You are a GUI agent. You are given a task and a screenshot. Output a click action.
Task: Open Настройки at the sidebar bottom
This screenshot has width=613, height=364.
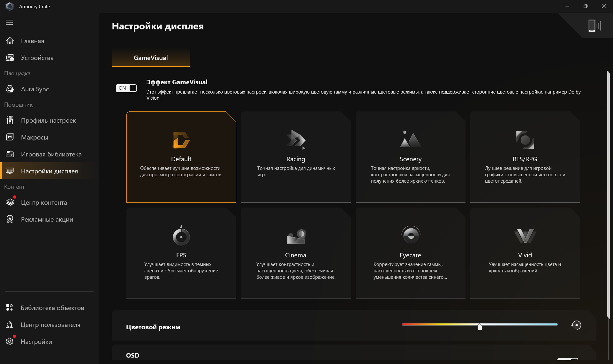click(x=36, y=342)
